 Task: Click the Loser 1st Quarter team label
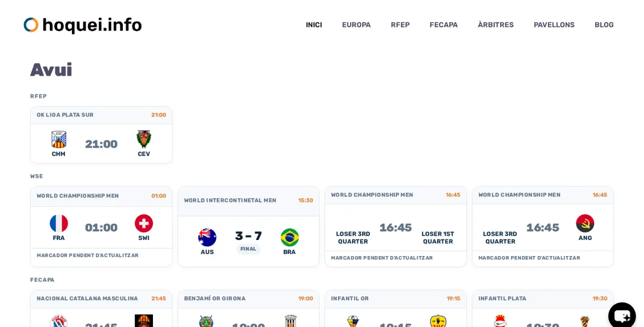pyautogui.click(x=438, y=238)
